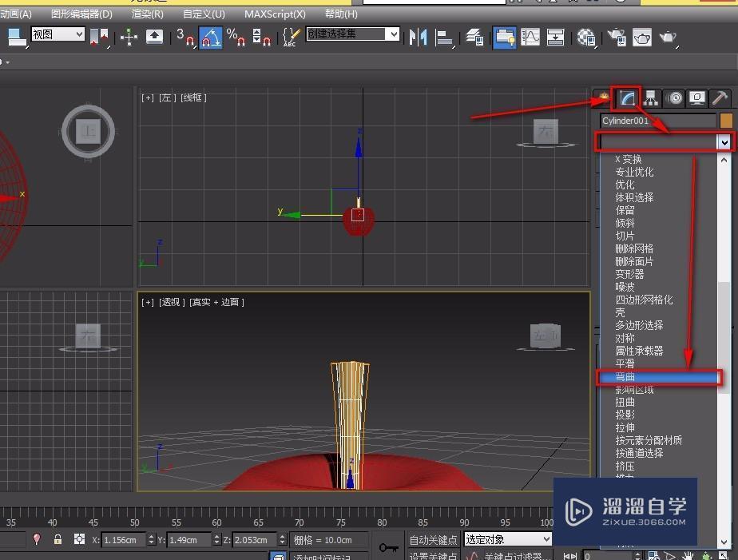The height and width of the screenshot is (560, 738).
Task: Switch to the Modify command panel
Action: point(627,97)
